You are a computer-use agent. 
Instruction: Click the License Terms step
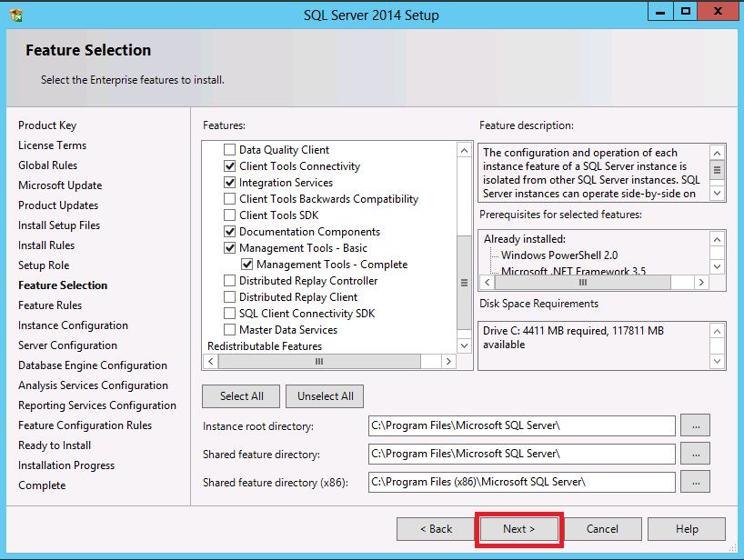[52, 145]
